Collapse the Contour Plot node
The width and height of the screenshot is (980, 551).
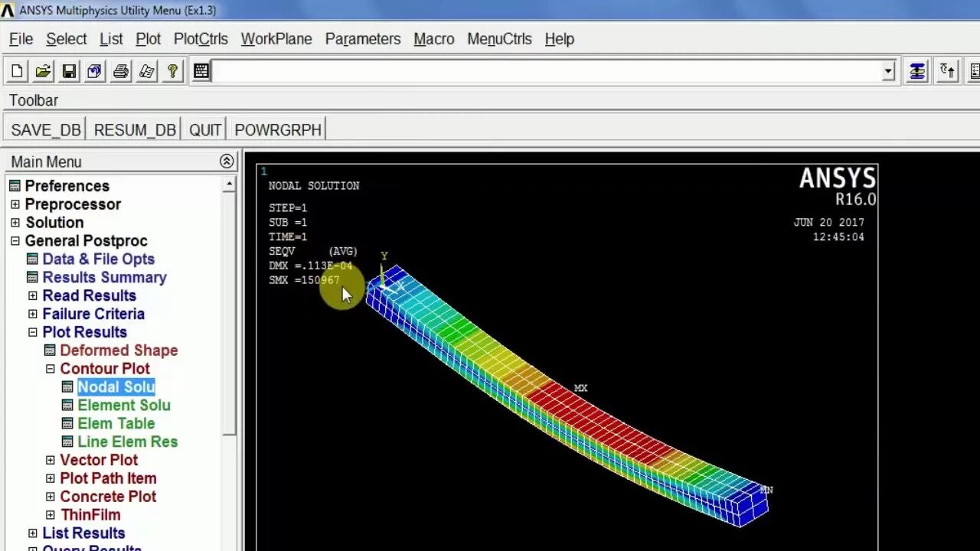[x=50, y=369]
